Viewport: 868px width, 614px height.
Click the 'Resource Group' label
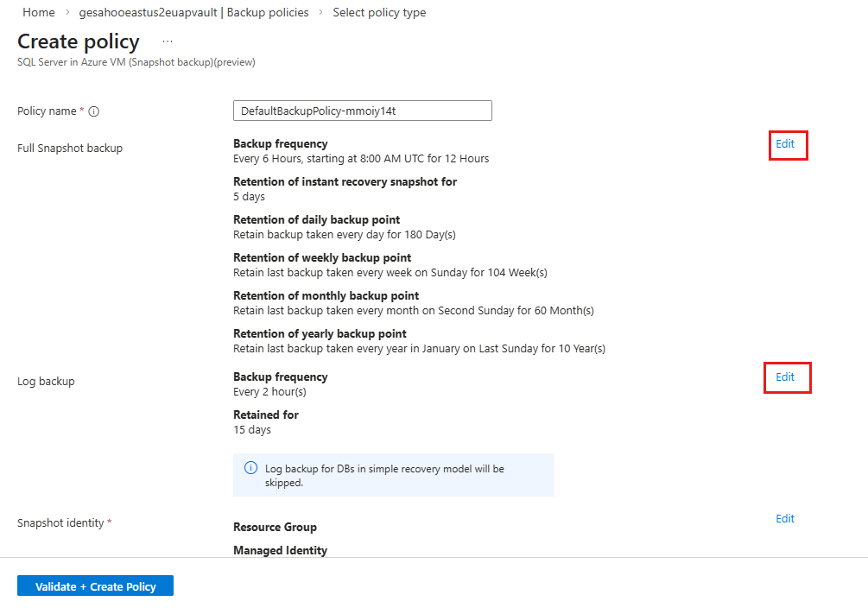click(276, 527)
